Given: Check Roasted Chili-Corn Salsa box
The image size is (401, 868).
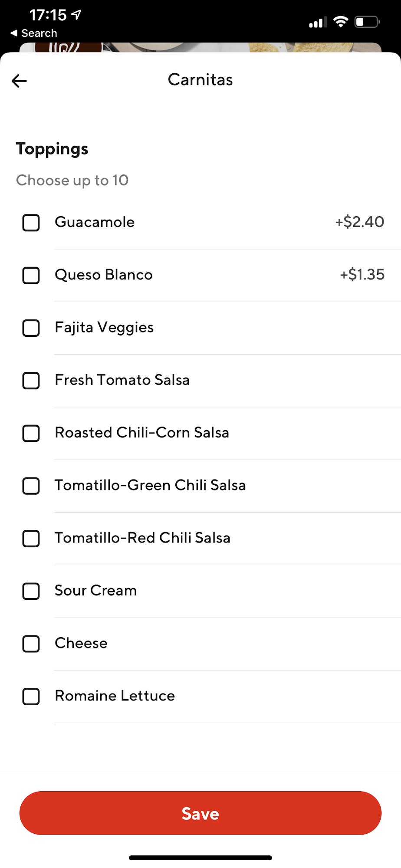Looking at the screenshot, I should tap(31, 433).
